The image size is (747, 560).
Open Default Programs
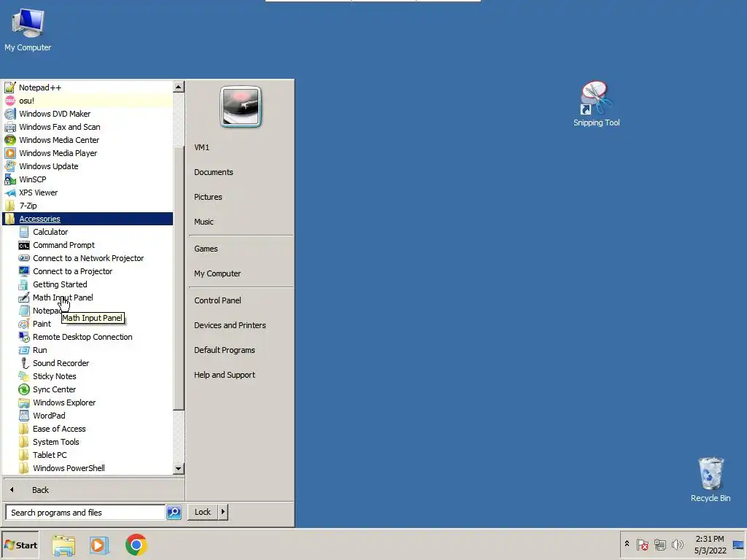point(241,350)
